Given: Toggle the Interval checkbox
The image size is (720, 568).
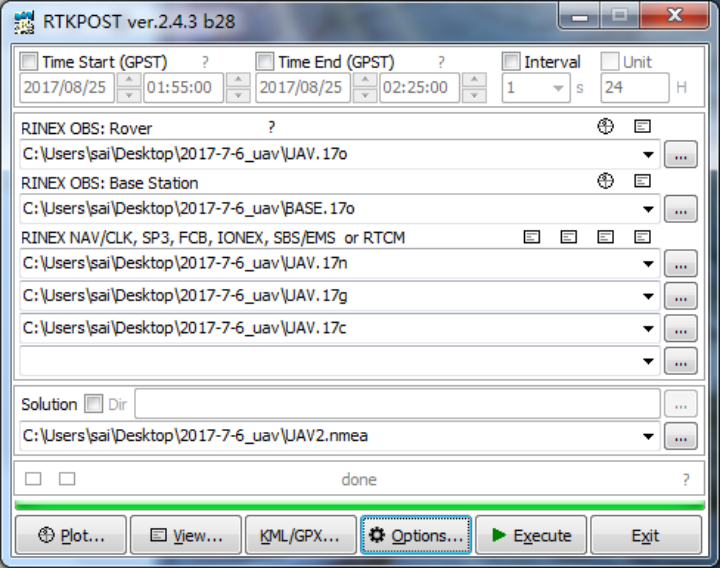Looking at the screenshot, I should pos(511,61).
